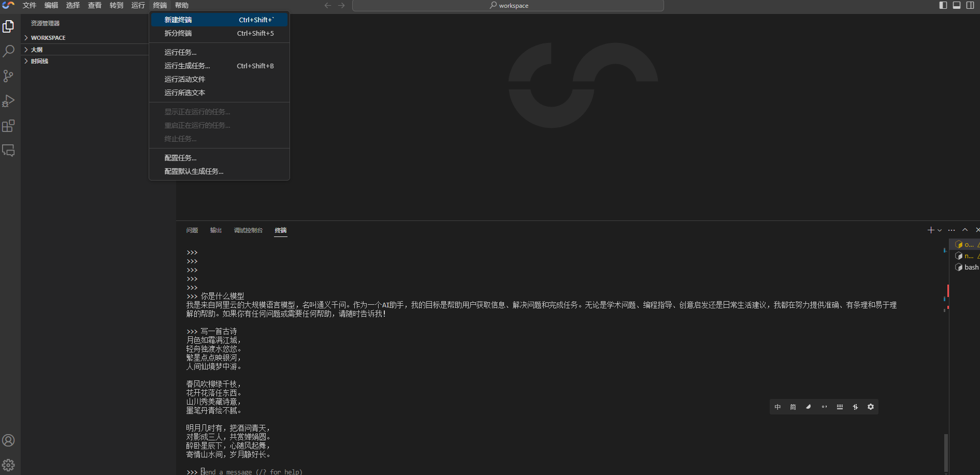Choose 拆分终端 from the menu

[x=219, y=33]
